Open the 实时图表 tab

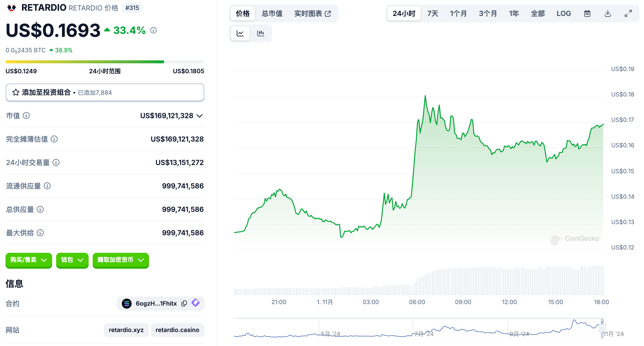point(313,13)
